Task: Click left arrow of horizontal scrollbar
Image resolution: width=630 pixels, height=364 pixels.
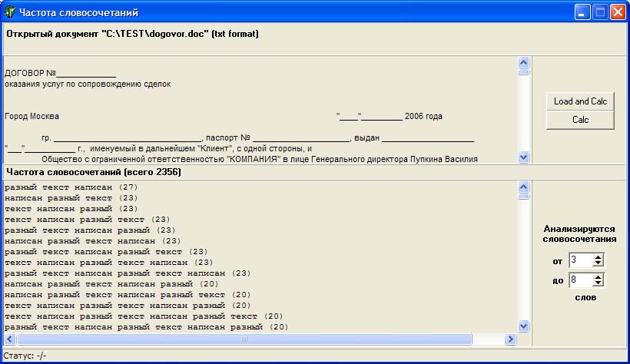Action: (x=10, y=339)
